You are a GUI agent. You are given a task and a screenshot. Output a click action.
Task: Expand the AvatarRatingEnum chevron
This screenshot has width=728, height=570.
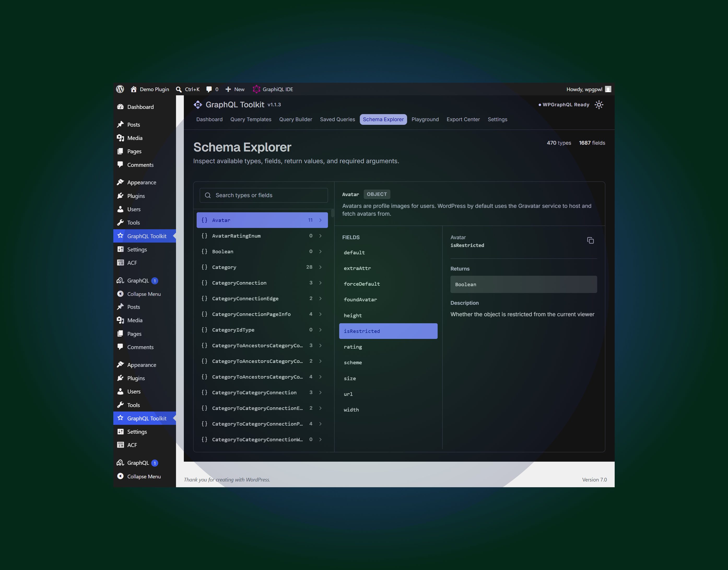pyautogui.click(x=320, y=236)
